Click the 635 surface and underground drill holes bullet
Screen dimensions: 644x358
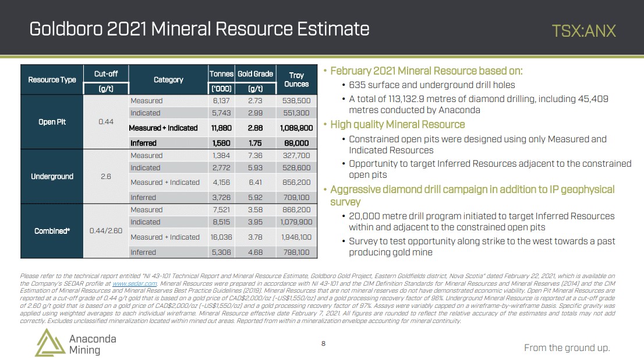pos(431,85)
